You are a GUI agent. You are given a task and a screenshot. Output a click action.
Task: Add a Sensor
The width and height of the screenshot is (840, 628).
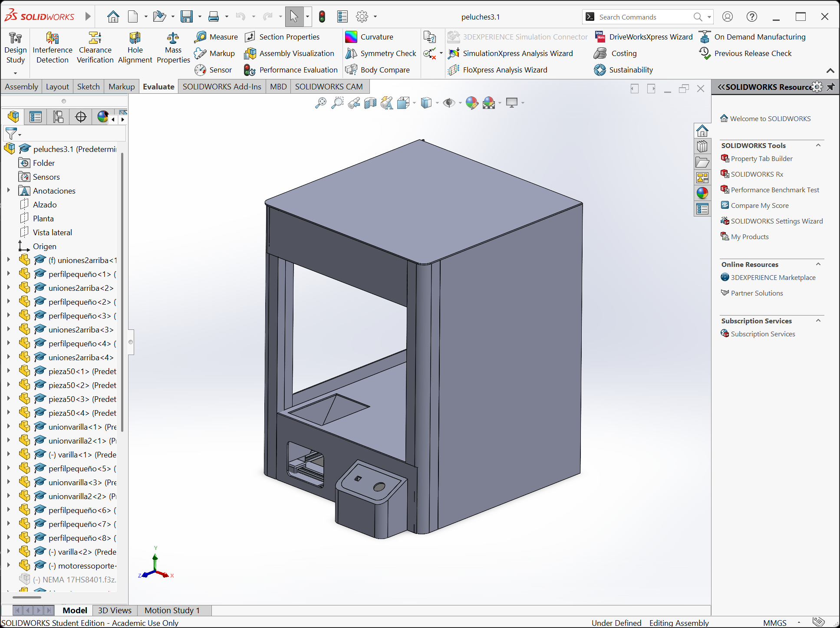(213, 70)
